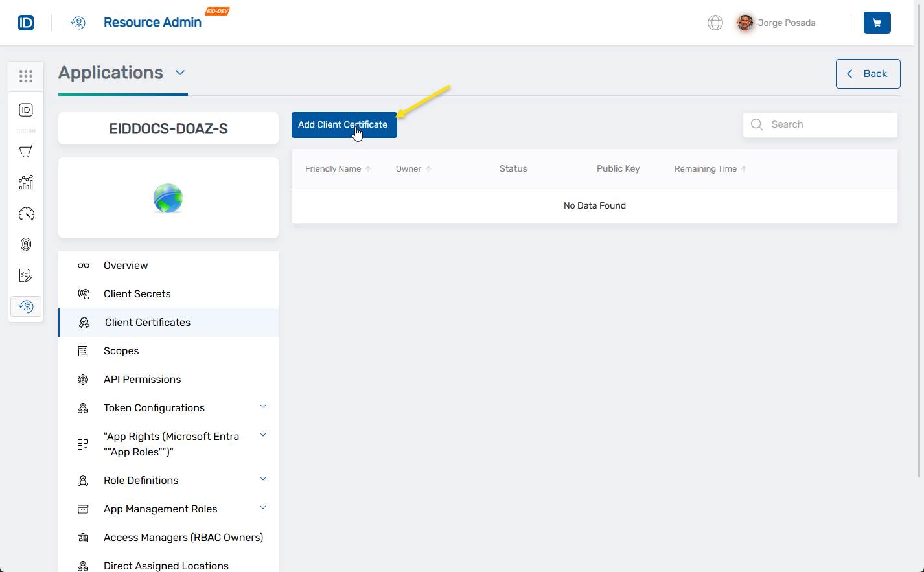Expand the Role Definitions section
This screenshot has width=924, height=572.
(x=263, y=479)
